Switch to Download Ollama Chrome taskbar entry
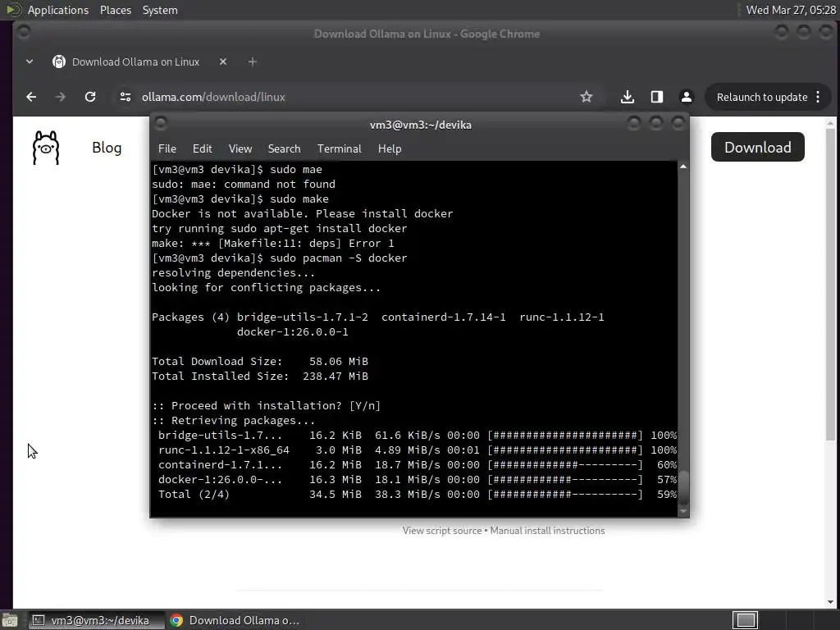Screen dimensions: 840x630 click(235, 620)
